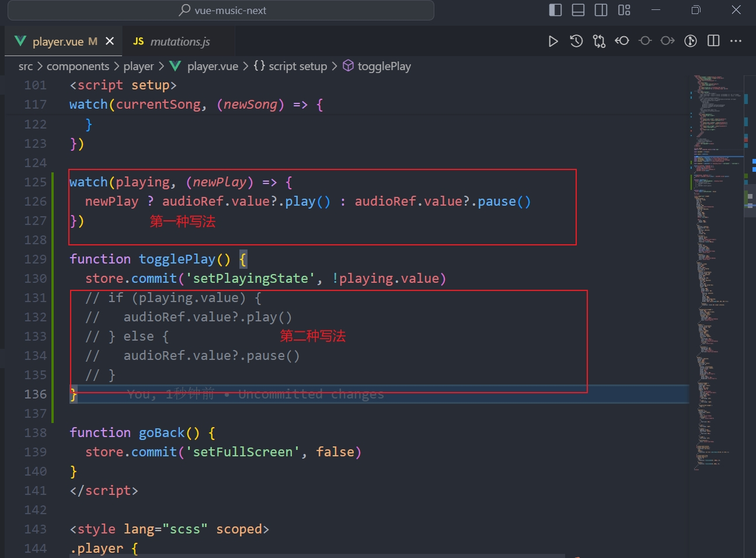Click the vue-music-next command center search box
This screenshot has height=558, width=756.
point(221,10)
